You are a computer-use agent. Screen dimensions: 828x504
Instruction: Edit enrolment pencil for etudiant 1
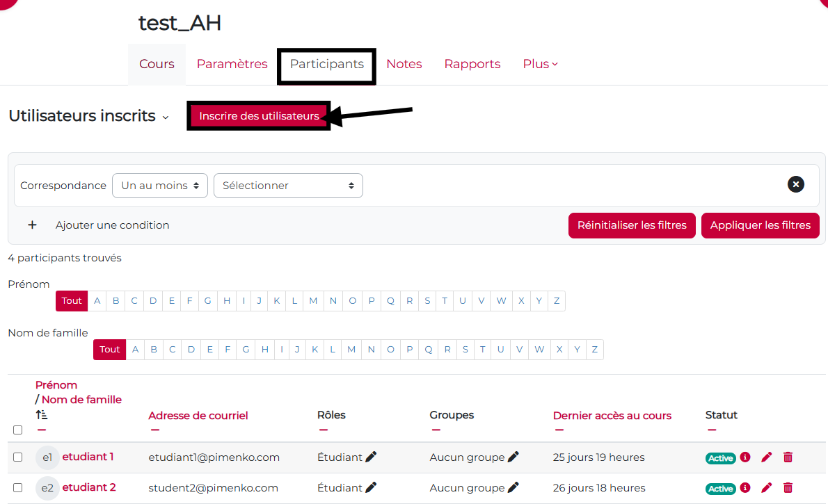pos(767,457)
